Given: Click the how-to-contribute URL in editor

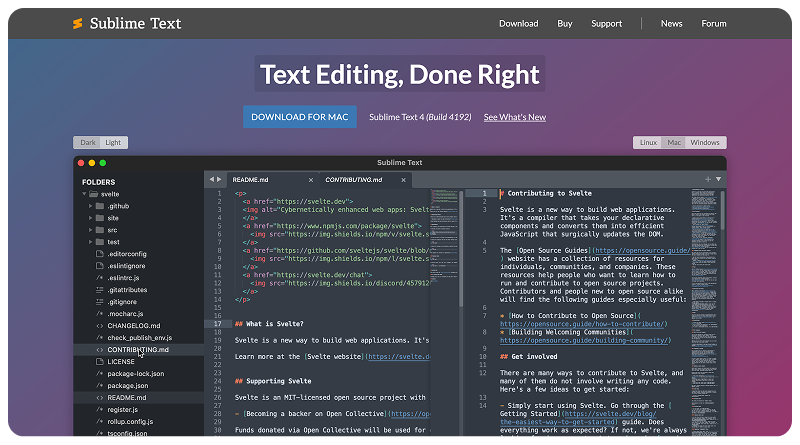Looking at the screenshot, I should pos(582,324).
